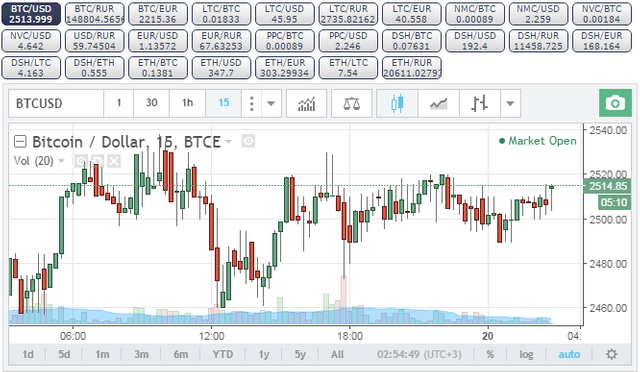640x372 pixels.
Task: Click the BTCUSD symbol input field
Action: (x=56, y=103)
